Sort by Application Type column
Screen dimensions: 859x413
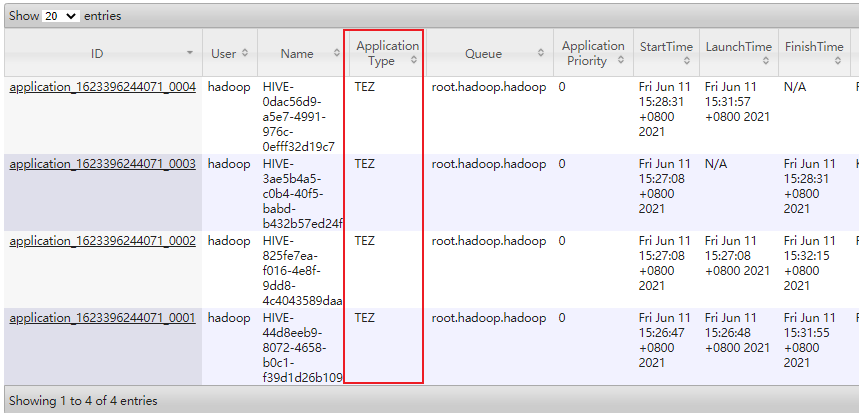pos(387,53)
